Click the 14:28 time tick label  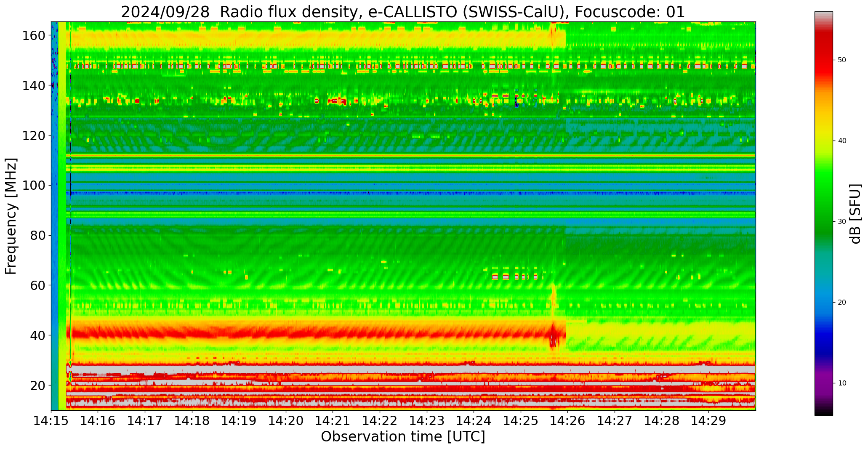(x=662, y=420)
